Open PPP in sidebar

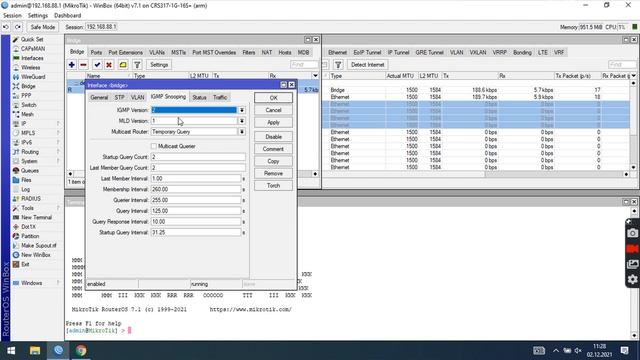click(x=26, y=96)
